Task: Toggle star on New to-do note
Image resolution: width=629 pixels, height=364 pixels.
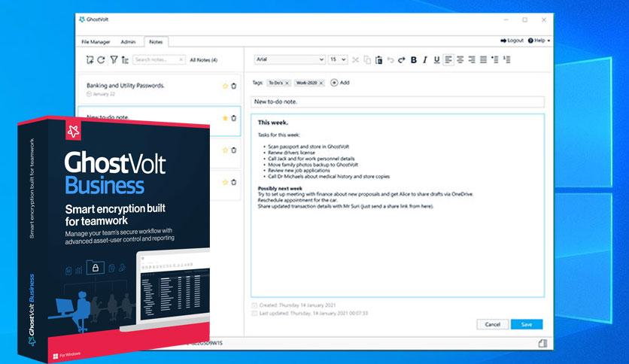Action: pos(225,118)
